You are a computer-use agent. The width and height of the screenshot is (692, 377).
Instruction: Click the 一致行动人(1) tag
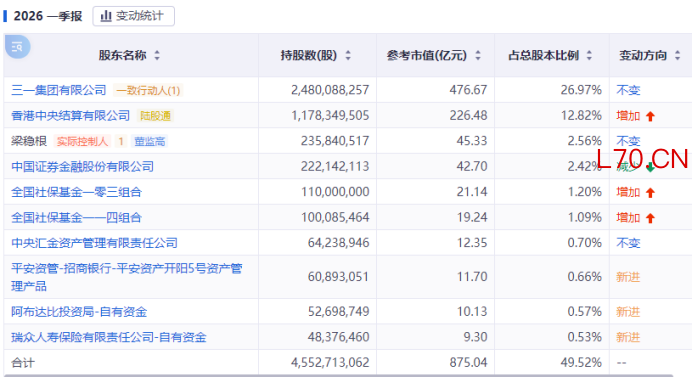pyautogui.click(x=148, y=90)
